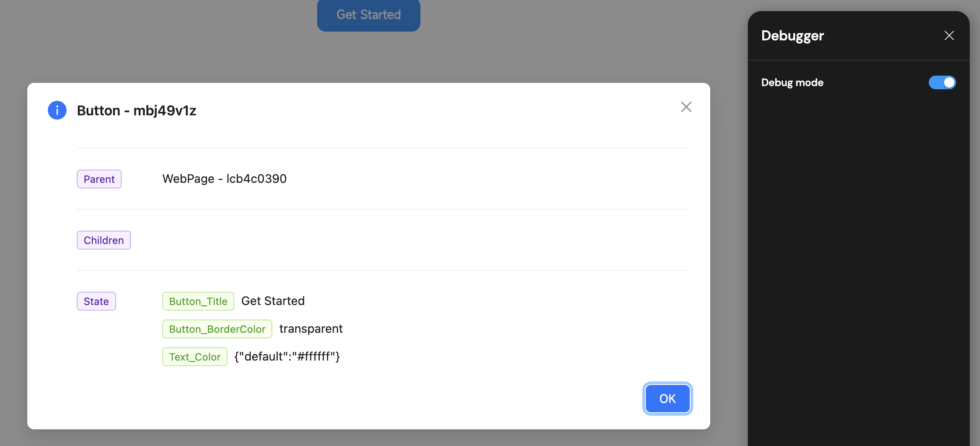This screenshot has height=446, width=980.
Task: Confirm the dialog with OK
Action: [x=668, y=399]
